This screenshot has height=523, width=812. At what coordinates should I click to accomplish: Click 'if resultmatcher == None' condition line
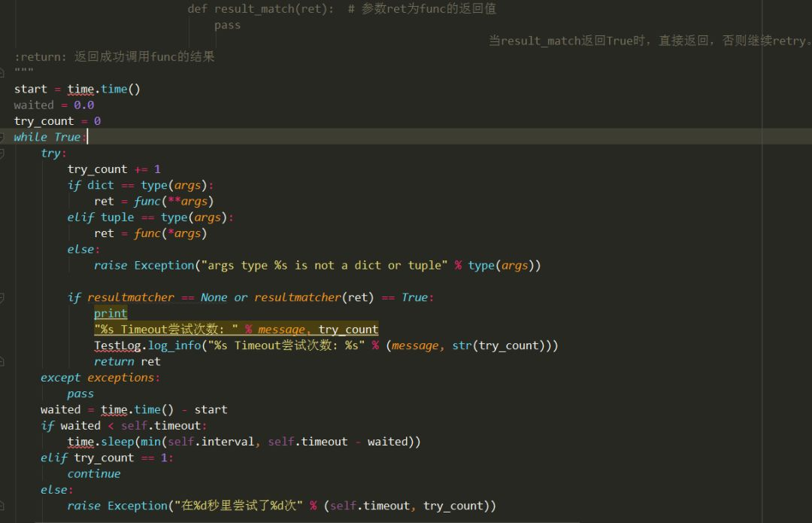pos(250,297)
